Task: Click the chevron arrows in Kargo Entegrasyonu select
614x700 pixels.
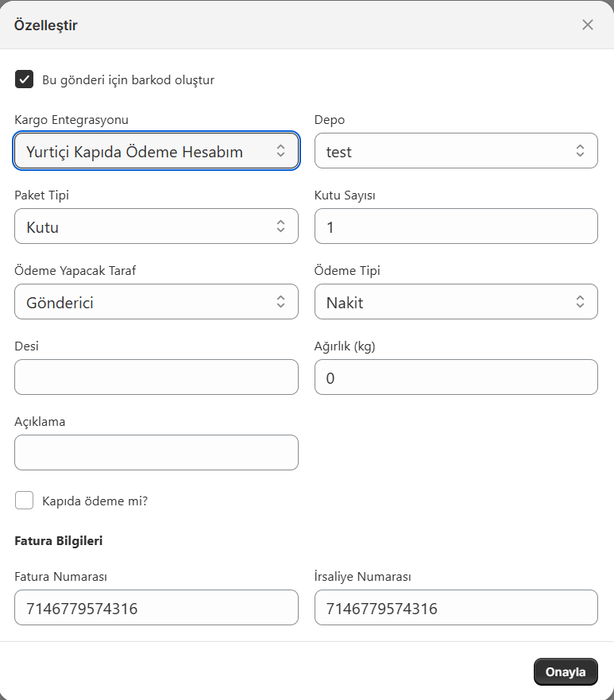Action: click(x=280, y=151)
